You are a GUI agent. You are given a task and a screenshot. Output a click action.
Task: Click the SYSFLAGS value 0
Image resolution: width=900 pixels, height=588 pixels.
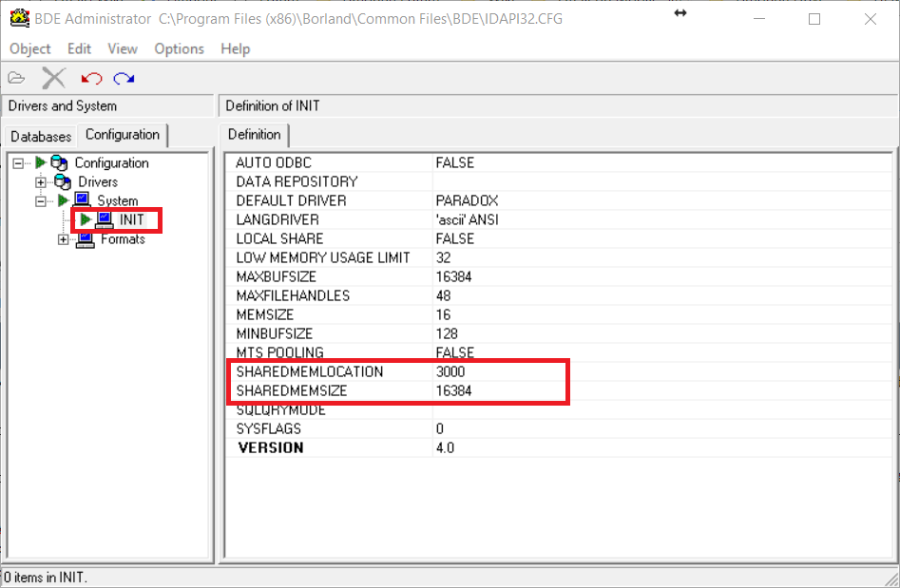(440, 428)
